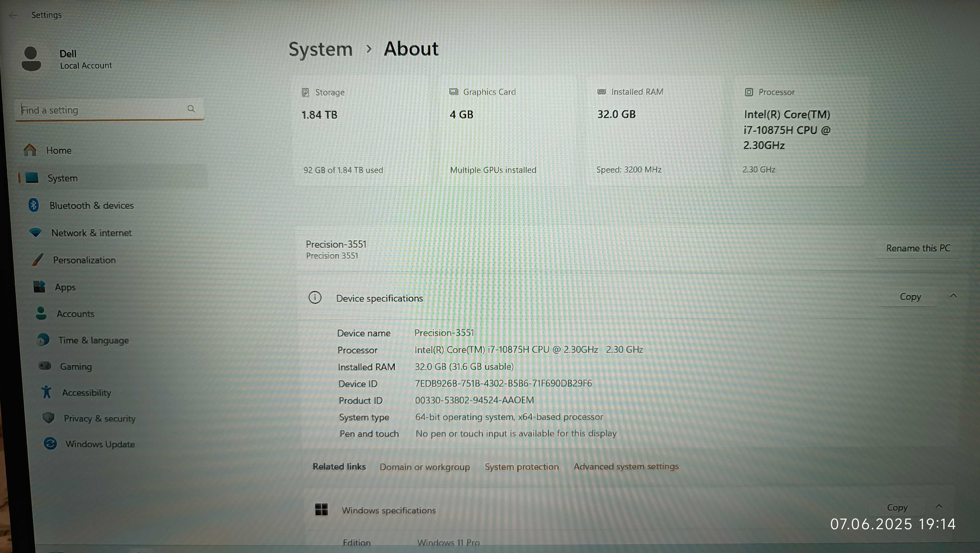The image size is (980, 553).
Task: Select Network & internet menu entry
Action: coord(92,233)
